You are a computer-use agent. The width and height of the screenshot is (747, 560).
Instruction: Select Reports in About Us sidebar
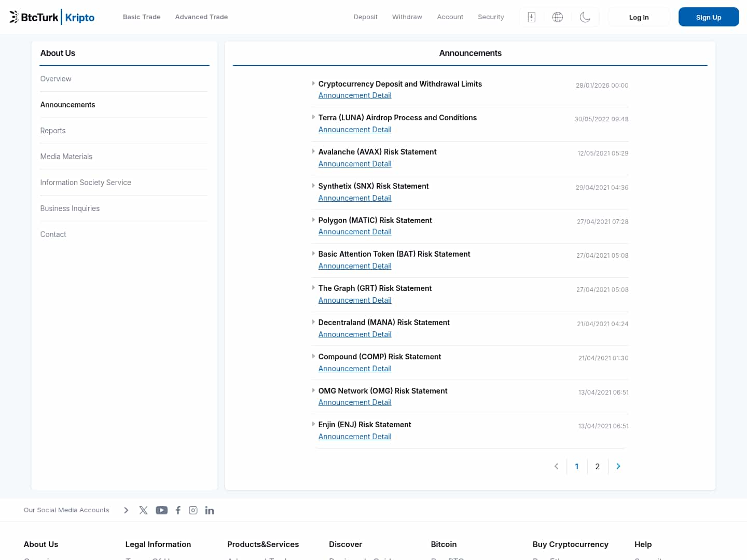53,131
